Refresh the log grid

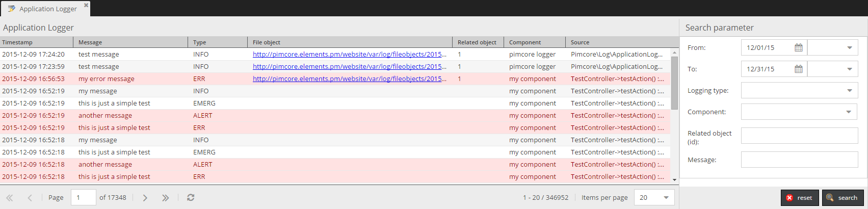[191, 198]
